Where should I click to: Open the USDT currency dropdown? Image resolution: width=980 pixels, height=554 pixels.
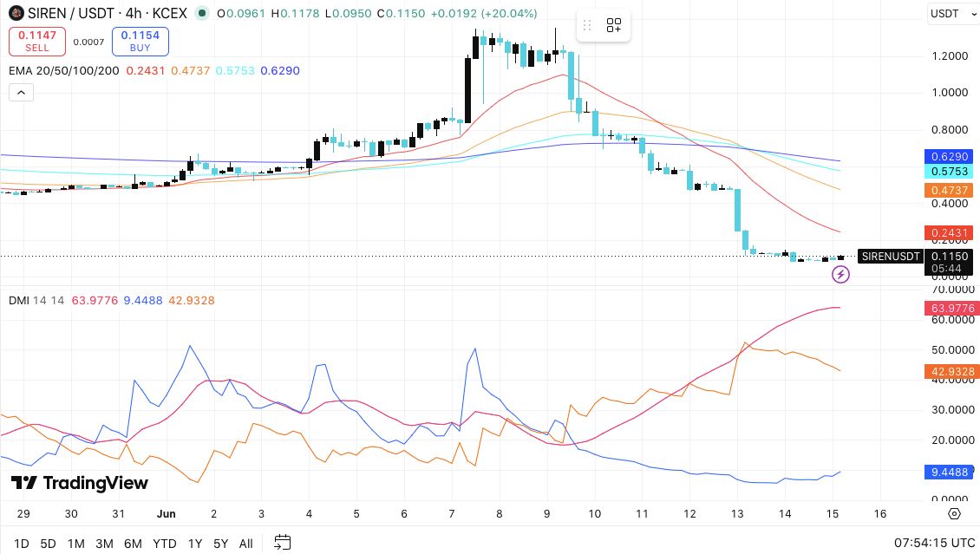point(953,13)
